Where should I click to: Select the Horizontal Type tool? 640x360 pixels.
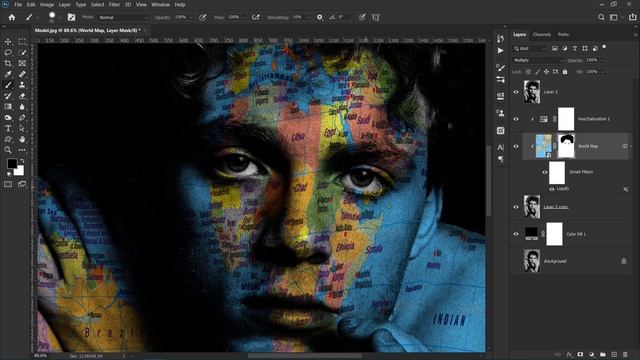(x=8, y=128)
